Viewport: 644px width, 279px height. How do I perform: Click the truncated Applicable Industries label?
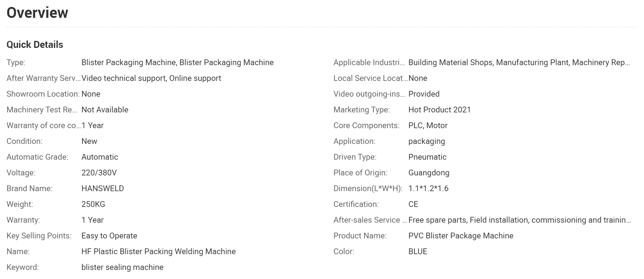[369, 62]
